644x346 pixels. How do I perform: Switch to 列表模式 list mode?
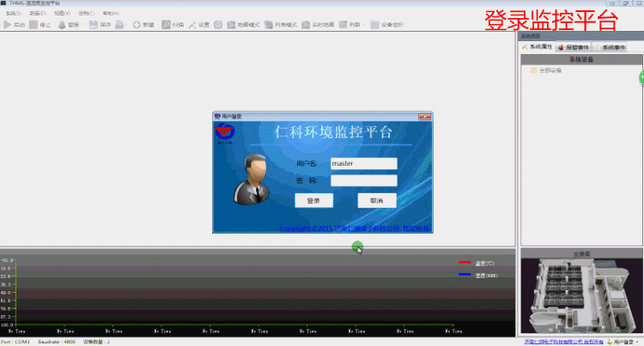point(281,25)
